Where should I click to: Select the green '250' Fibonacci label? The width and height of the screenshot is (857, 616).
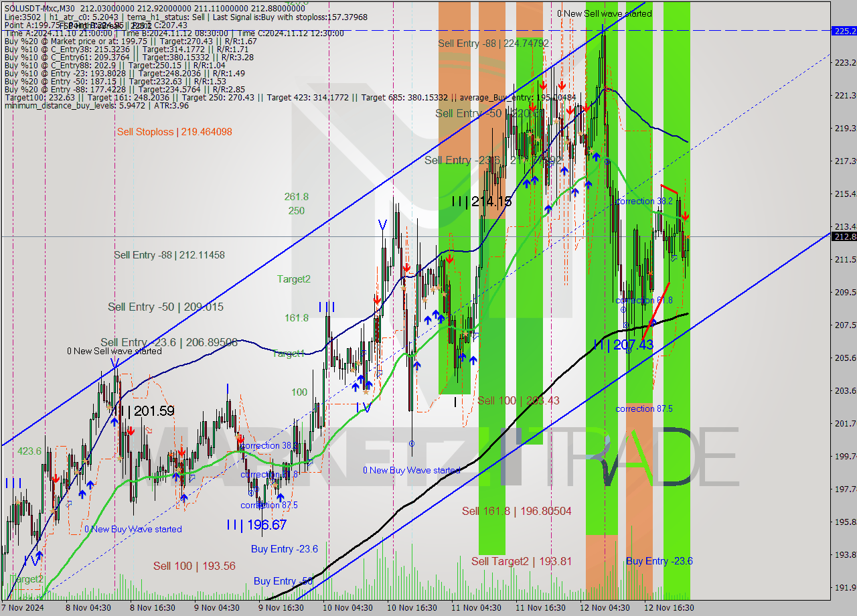pyautogui.click(x=296, y=210)
